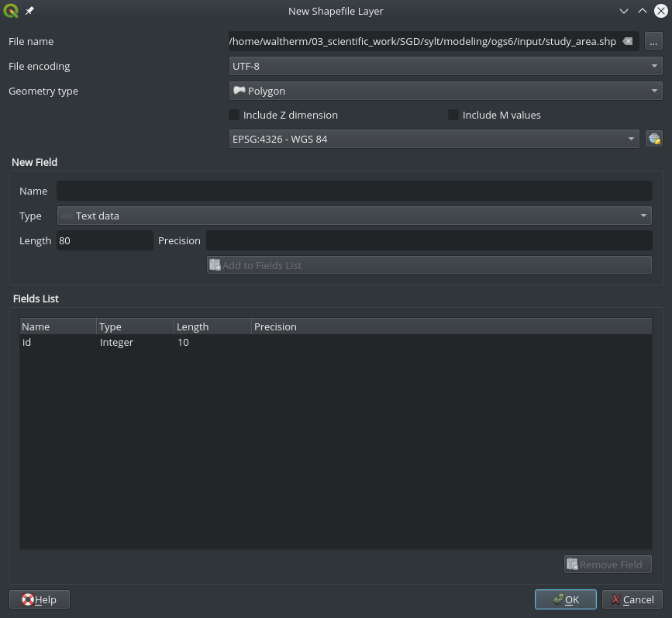Open the File encoding UTF-8 dropdown
Viewport: 672px width, 618px height.
[446, 67]
